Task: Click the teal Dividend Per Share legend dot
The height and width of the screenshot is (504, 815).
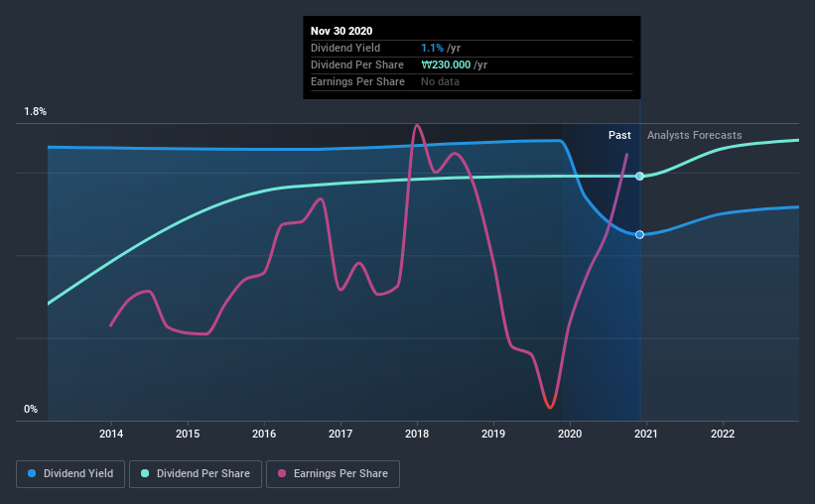Action: click(x=145, y=473)
